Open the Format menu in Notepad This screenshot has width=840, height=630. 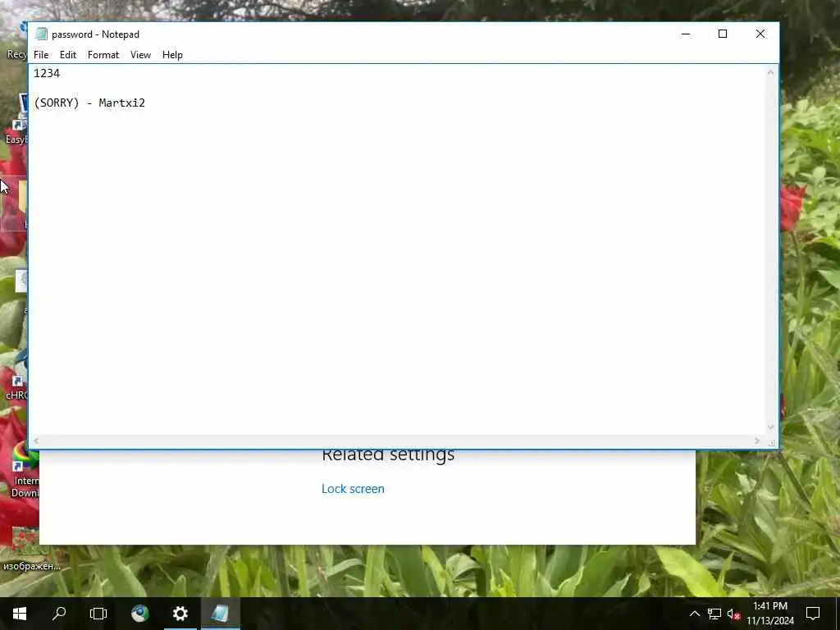pos(103,55)
